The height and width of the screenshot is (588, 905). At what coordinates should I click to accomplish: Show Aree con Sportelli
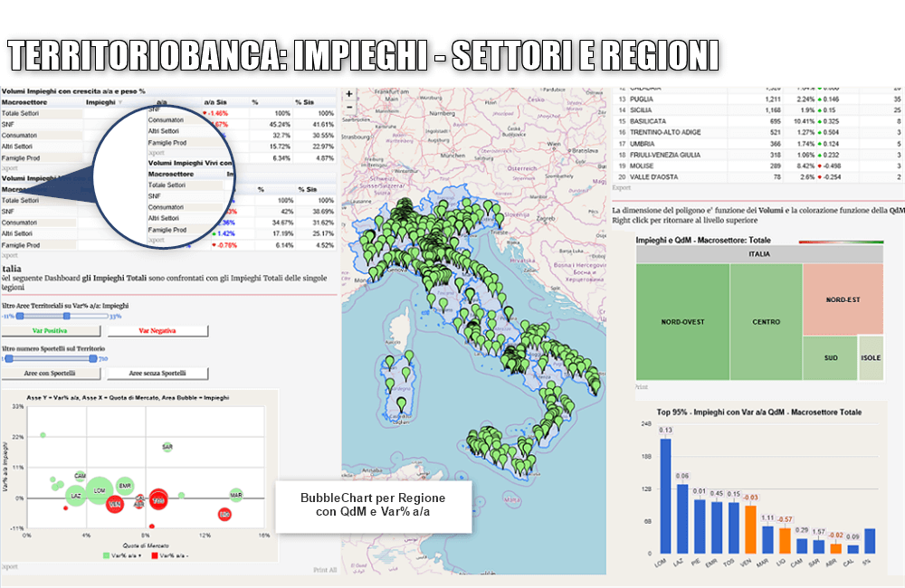(x=50, y=374)
